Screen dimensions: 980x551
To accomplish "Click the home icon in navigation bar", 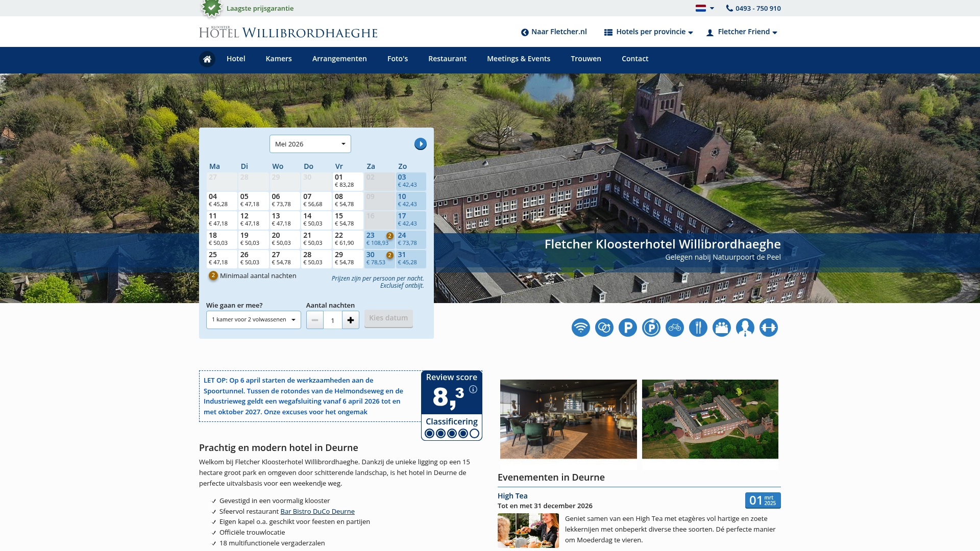I will [x=207, y=59].
